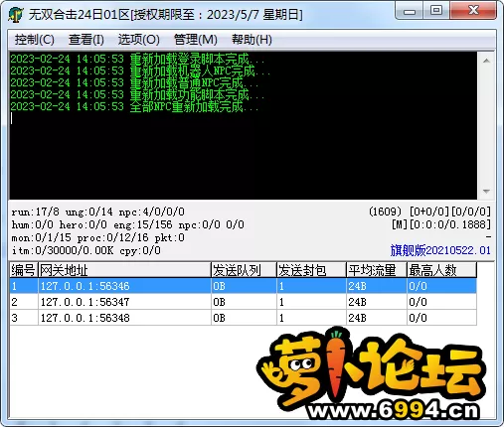The height and width of the screenshot is (427, 504).
Task: Select gateway row 127.0.0.1:56348
Action: coord(244,318)
